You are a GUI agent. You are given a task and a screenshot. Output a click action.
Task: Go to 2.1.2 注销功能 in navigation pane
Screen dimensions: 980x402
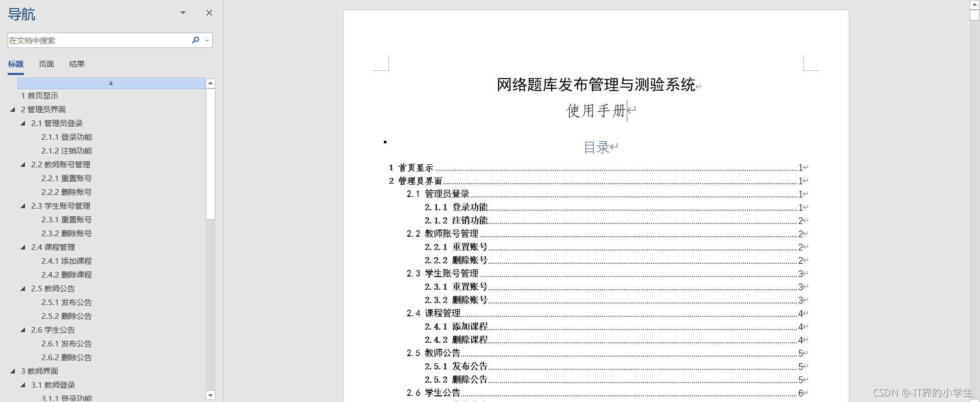pyautogui.click(x=67, y=150)
